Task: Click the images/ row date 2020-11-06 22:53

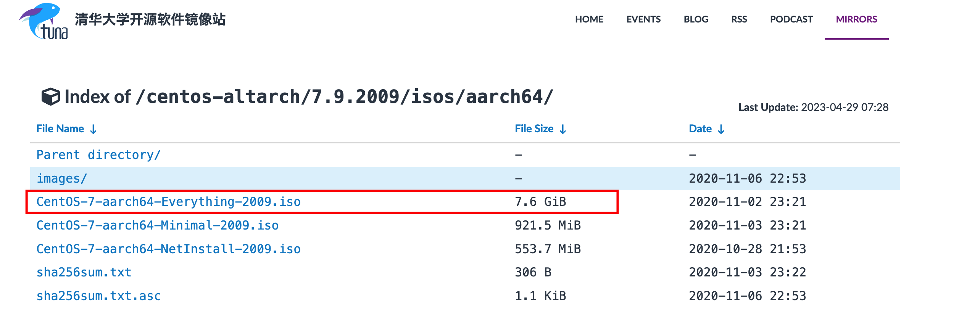Action: [747, 178]
